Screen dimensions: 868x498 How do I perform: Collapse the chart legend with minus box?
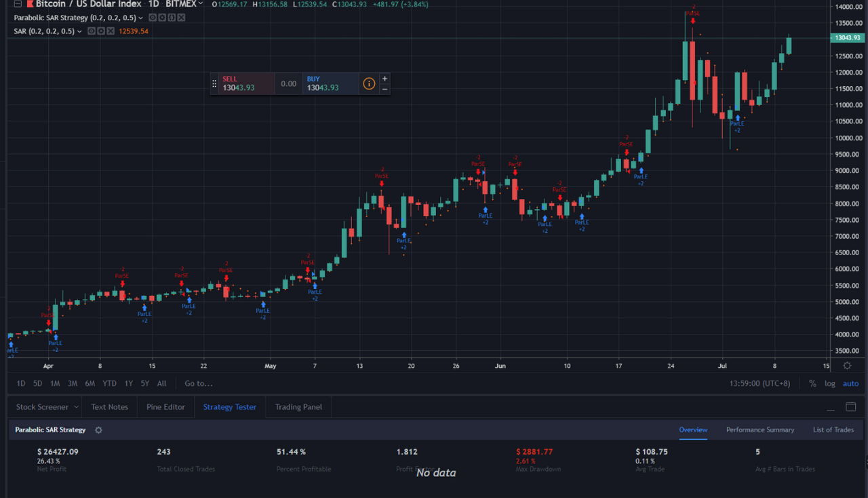coord(18,4)
